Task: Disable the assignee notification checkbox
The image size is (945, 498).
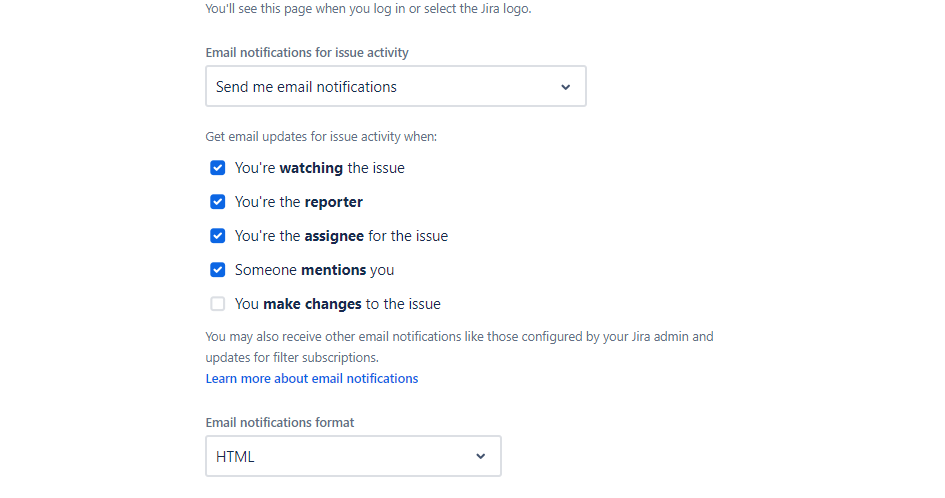Action: tap(218, 236)
